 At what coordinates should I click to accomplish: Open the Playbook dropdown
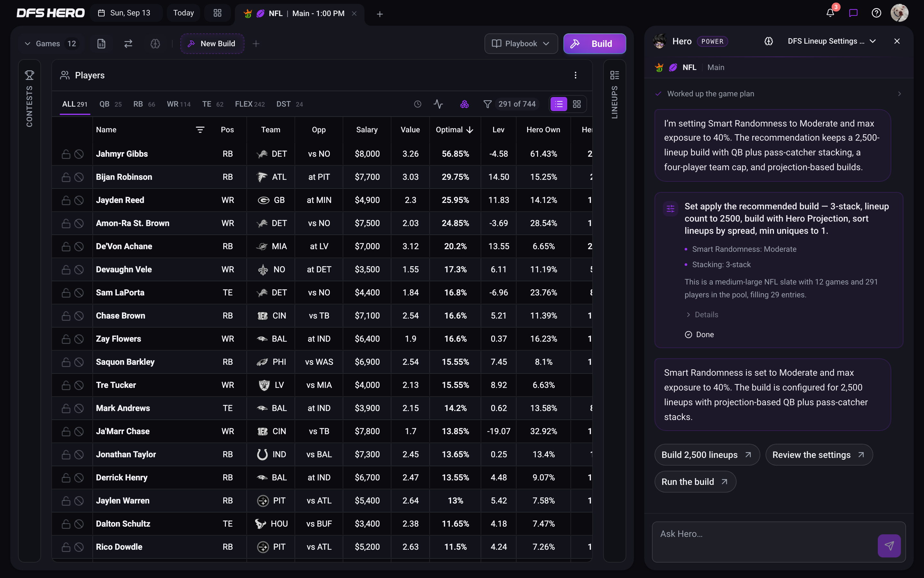[521, 44]
